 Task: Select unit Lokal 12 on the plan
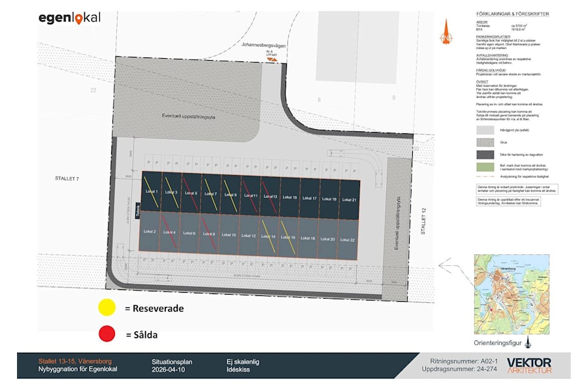(248, 236)
